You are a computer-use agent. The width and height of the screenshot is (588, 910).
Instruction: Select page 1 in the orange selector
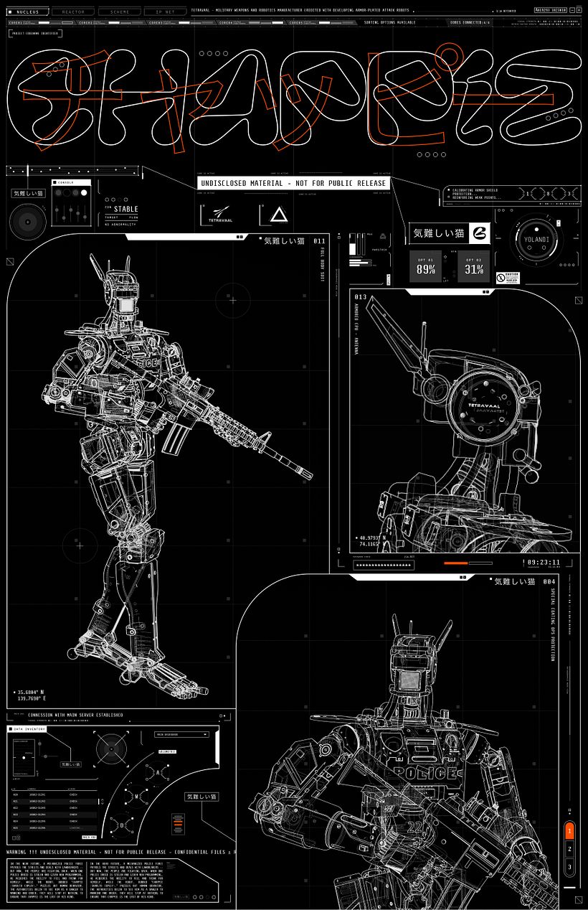pos(569,831)
